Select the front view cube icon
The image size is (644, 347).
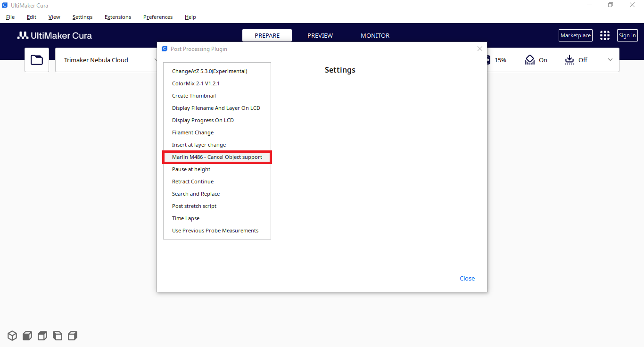tap(27, 336)
